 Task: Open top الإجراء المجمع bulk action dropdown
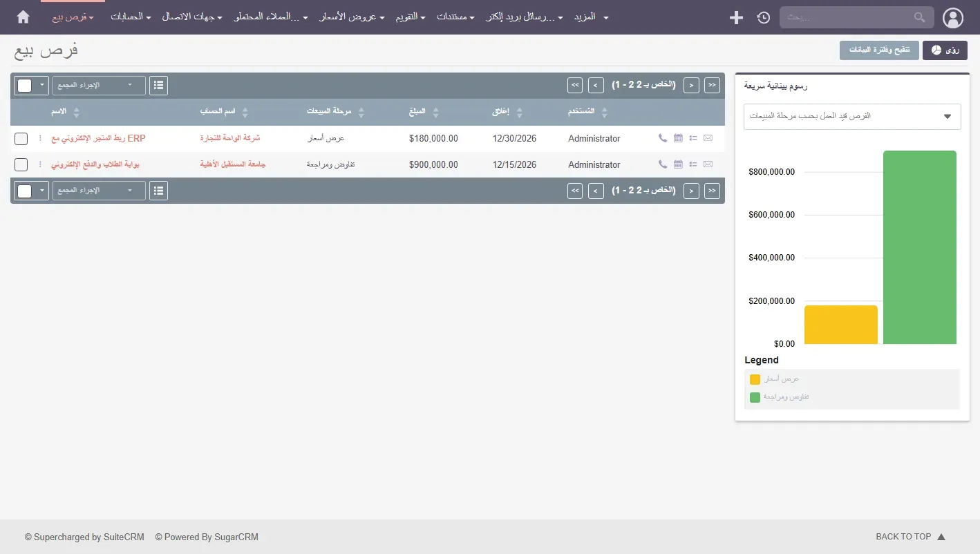pos(99,85)
